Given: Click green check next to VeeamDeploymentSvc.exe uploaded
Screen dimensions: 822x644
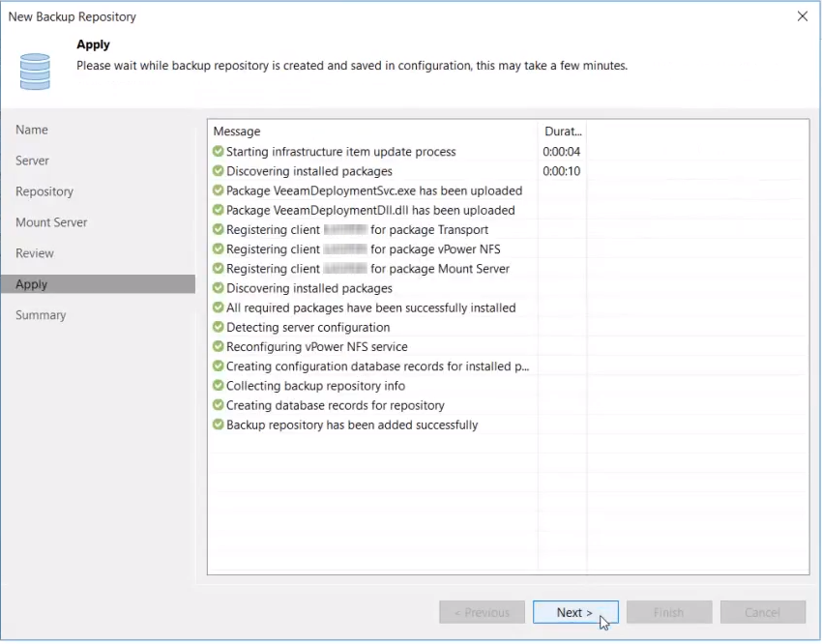Looking at the screenshot, I should (x=219, y=190).
